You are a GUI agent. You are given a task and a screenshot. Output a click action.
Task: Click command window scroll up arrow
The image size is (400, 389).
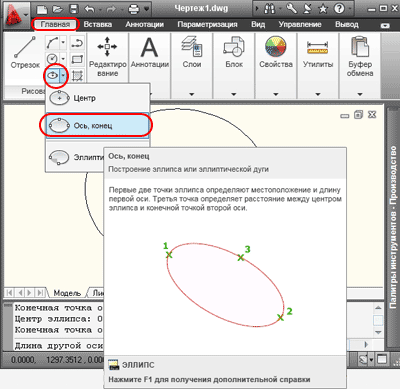(378, 307)
